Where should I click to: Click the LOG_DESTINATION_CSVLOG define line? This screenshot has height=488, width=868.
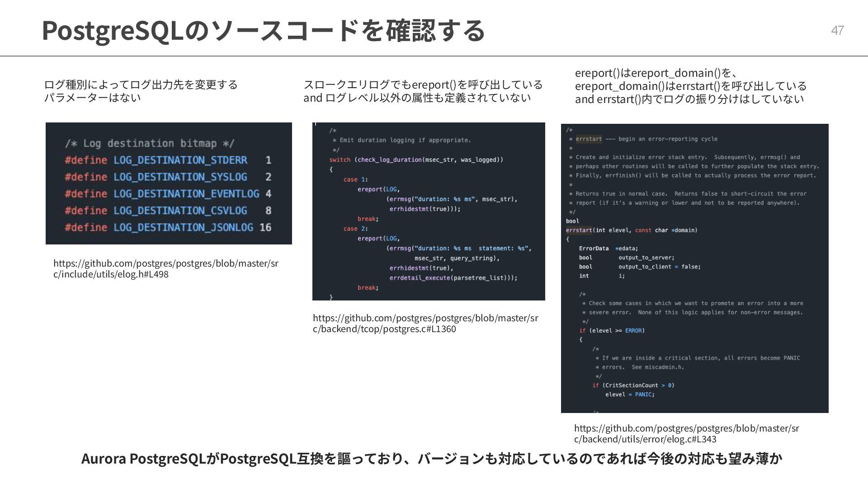coord(167,211)
